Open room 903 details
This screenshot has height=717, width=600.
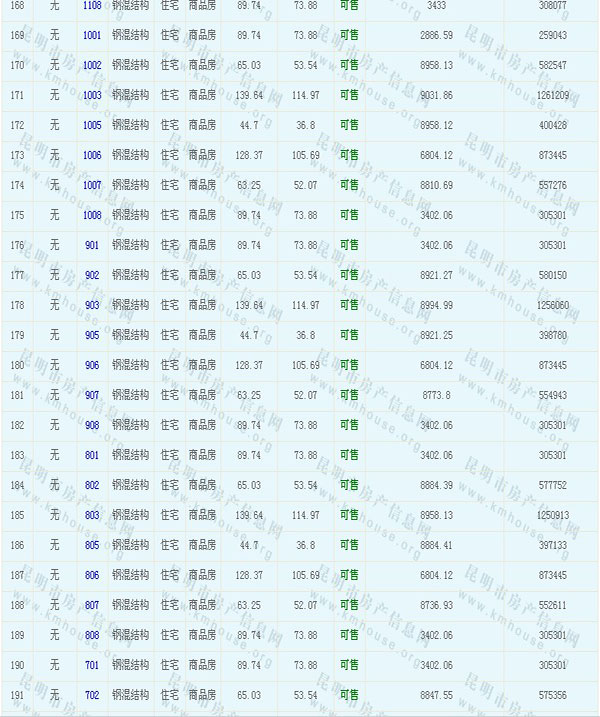pyautogui.click(x=92, y=306)
